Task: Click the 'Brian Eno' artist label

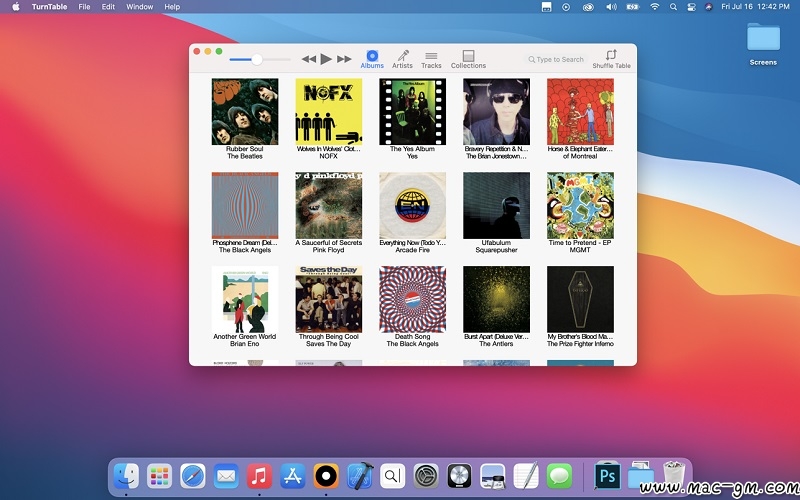Action: [x=245, y=344]
